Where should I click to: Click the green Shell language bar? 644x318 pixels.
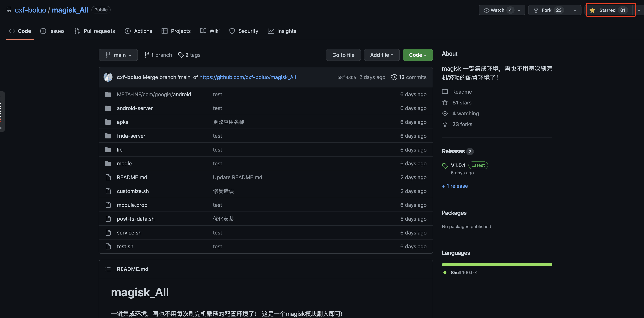point(497,264)
